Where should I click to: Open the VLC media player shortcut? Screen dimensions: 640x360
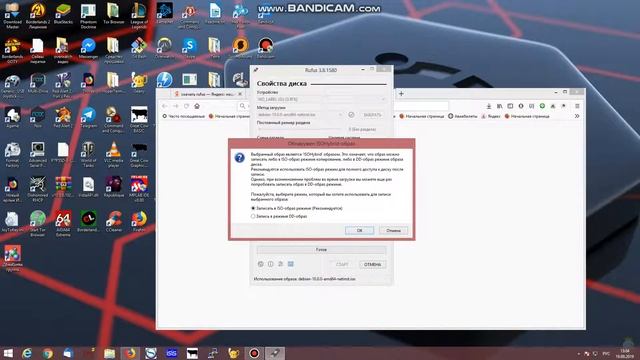click(113, 154)
